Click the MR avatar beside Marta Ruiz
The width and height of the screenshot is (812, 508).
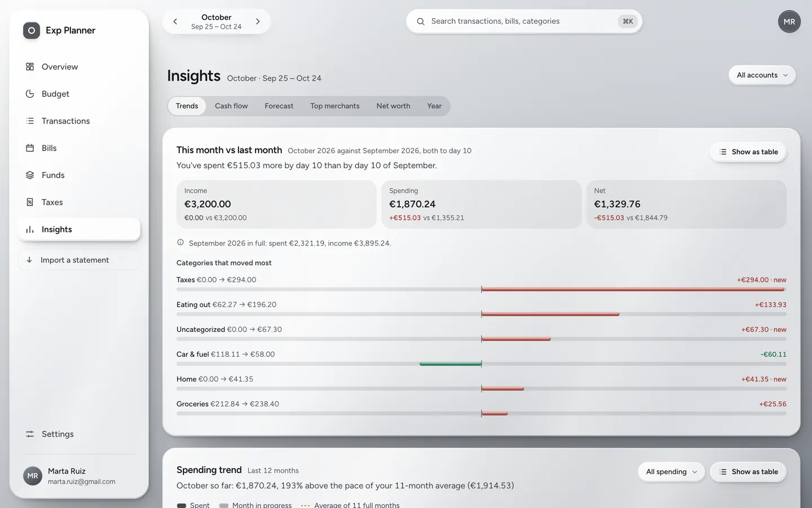pos(33,476)
